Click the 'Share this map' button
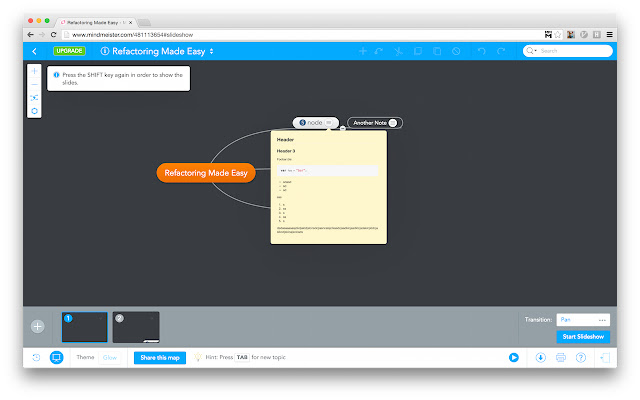Viewport: 640px width, 400px height. (160, 358)
